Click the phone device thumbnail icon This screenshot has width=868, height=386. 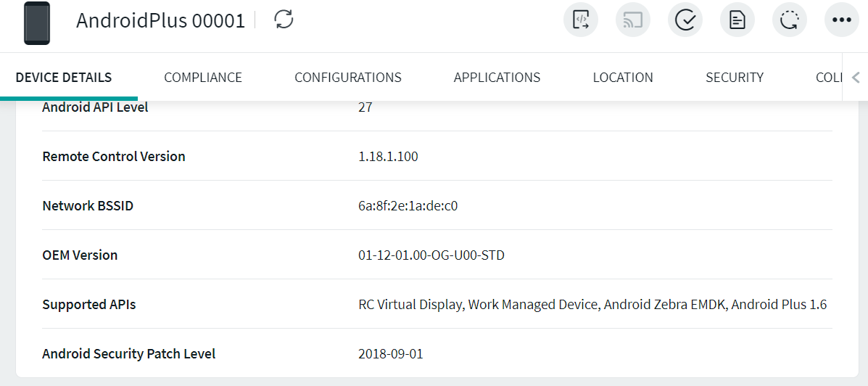click(37, 22)
